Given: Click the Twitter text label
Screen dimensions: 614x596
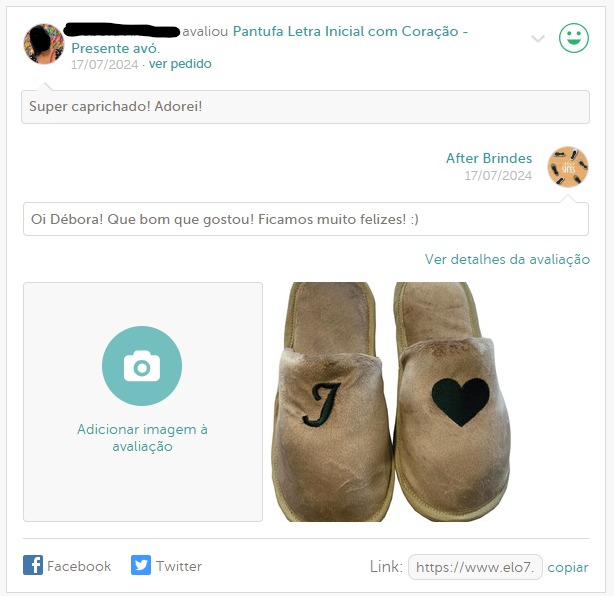Looking at the screenshot, I should click(x=179, y=566).
